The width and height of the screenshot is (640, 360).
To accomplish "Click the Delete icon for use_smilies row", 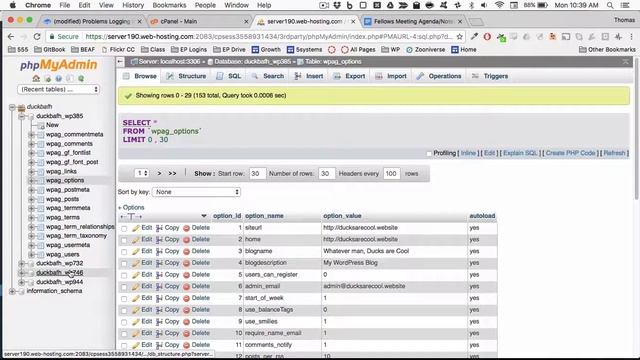I will point(187,322).
